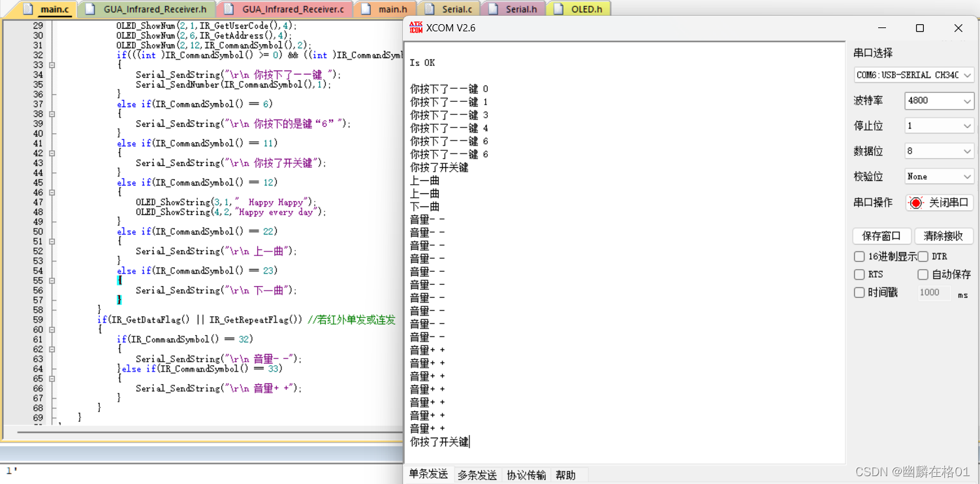The height and width of the screenshot is (484, 980).
Task: Click the file icon on the OLED.h tab
Action: click(558, 8)
